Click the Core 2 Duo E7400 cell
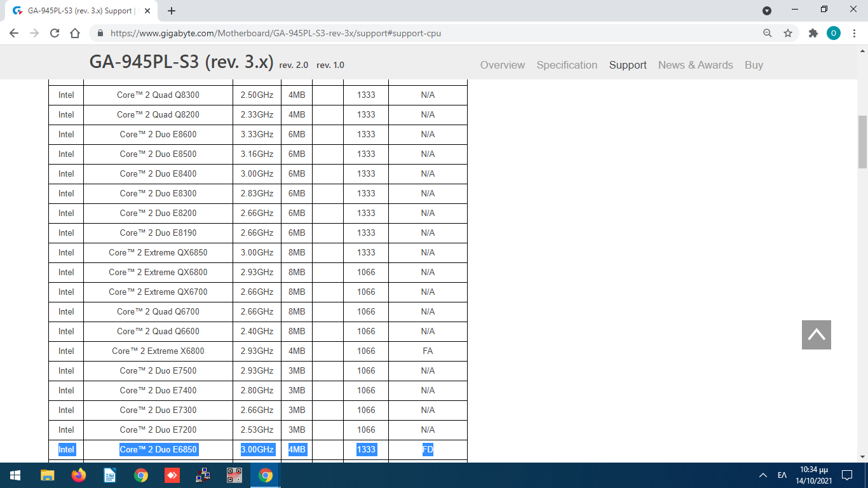The image size is (868, 488). point(158,391)
